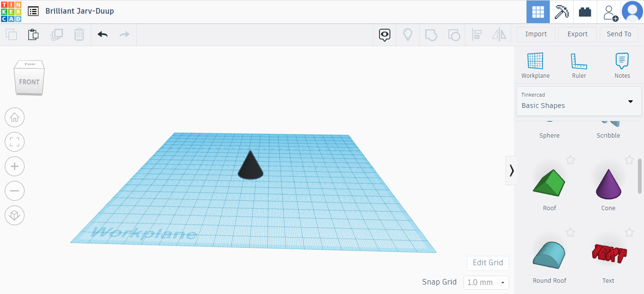
Task: Click the Import button
Action: click(x=536, y=34)
